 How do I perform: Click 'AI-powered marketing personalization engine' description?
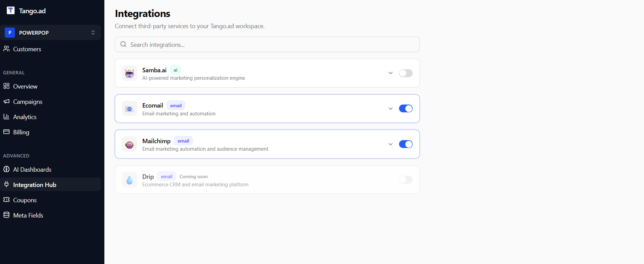point(193,78)
